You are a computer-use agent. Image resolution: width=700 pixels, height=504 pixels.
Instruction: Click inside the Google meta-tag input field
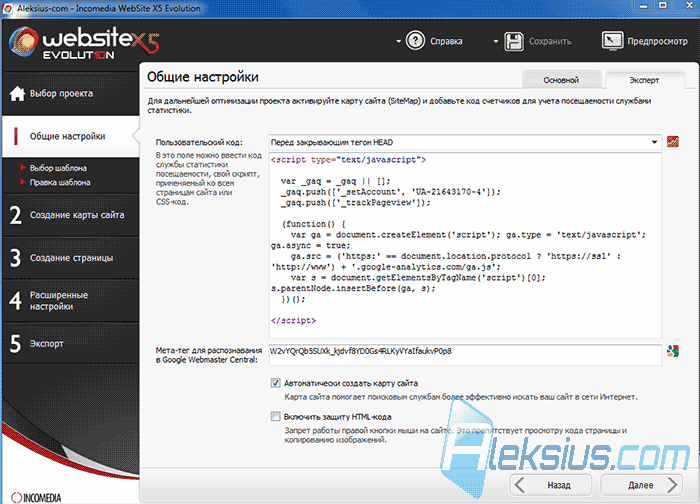coord(465,354)
